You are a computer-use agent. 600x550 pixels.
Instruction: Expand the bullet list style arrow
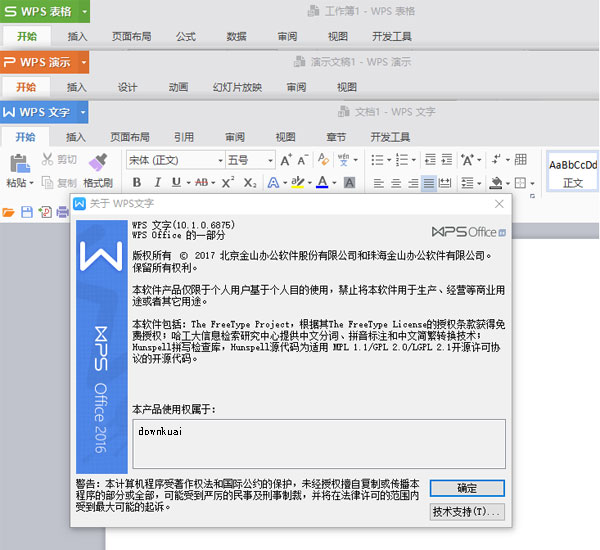tap(389, 160)
